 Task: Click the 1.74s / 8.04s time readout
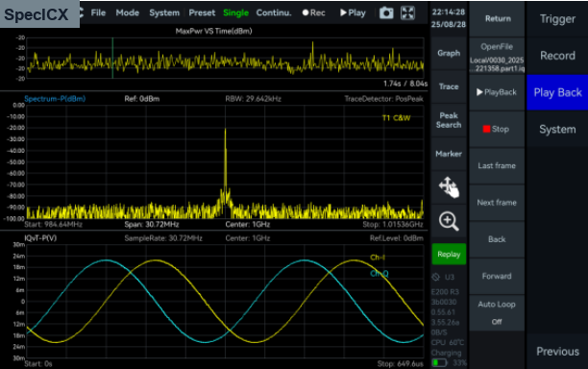pos(405,84)
